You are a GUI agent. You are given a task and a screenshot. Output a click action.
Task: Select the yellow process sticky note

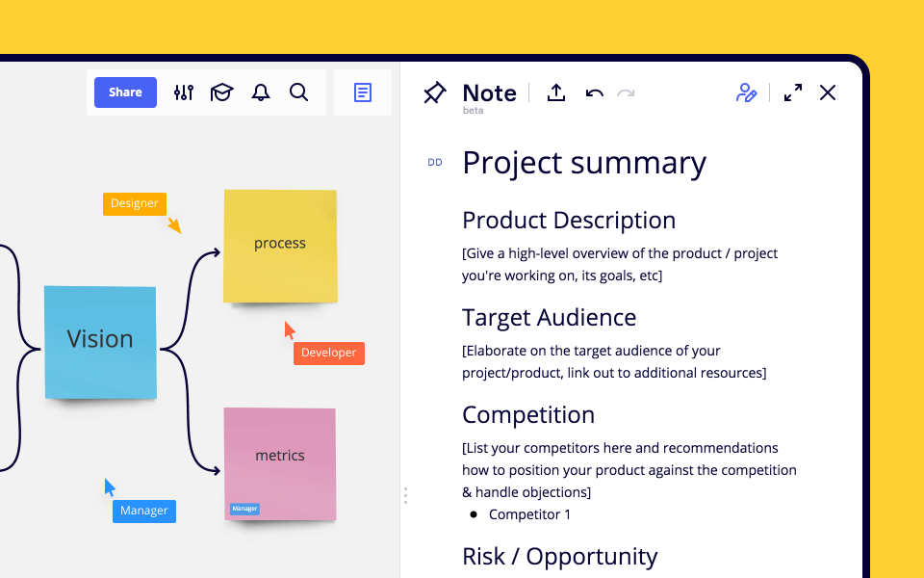point(280,245)
